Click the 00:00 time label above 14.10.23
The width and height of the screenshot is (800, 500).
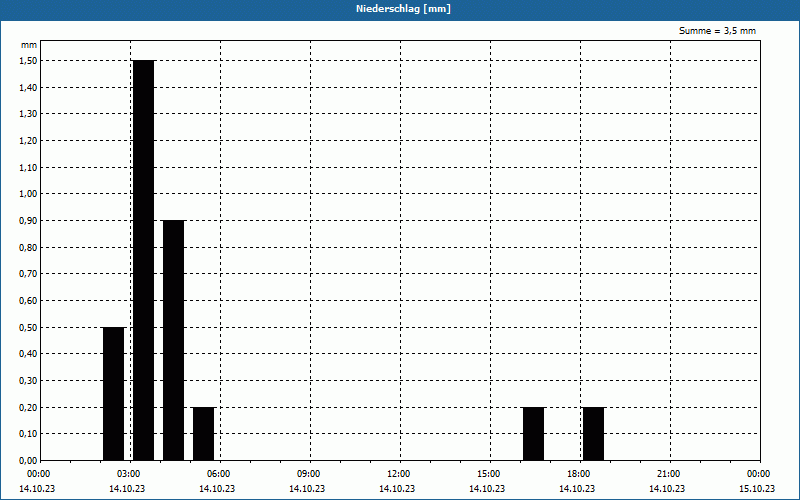coord(39,474)
